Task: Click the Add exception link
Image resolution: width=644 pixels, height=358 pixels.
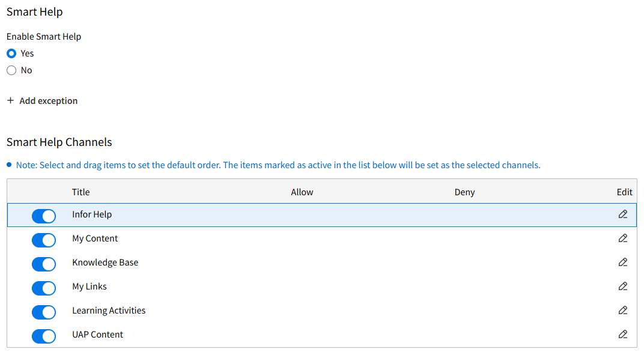Action: pyautogui.click(x=48, y=100)
